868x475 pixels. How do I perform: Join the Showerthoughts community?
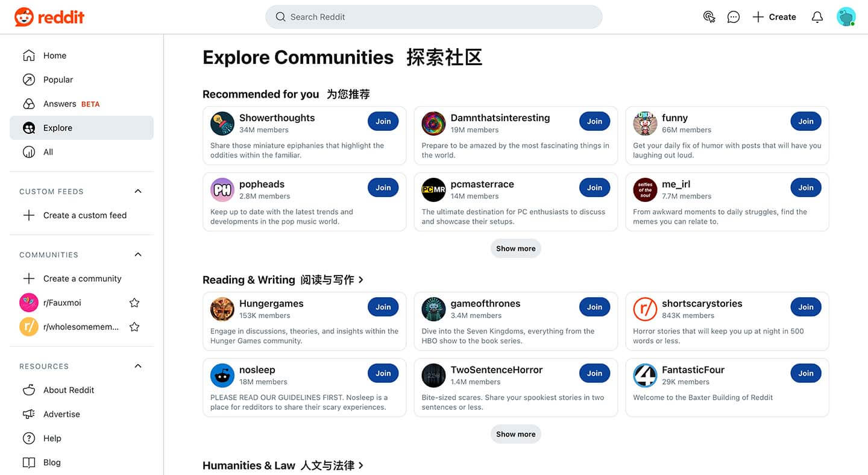pyautogui.click(x=383, y=121)
